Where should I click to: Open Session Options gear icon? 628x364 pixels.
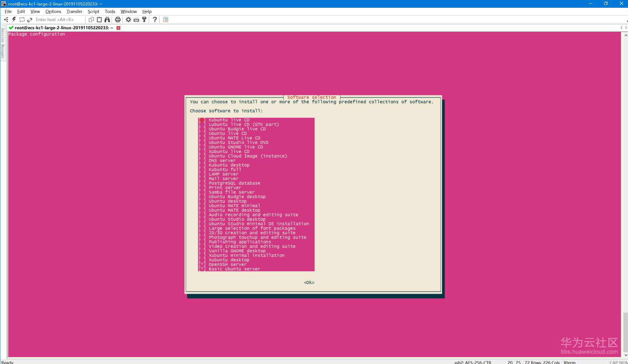pos(128,20)
